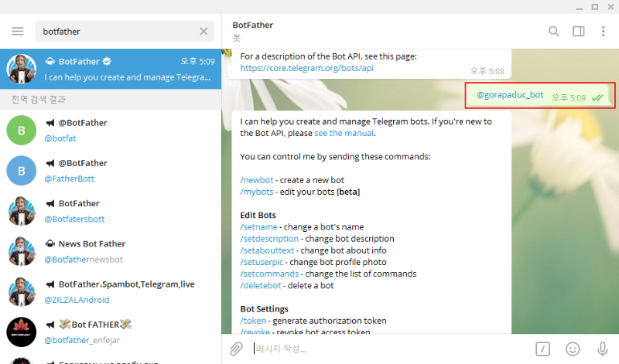Image resolution: width=619 pixels, height=364 pixels.
Task: Attach a file with paperclip icon
Action: coord(237,349)
